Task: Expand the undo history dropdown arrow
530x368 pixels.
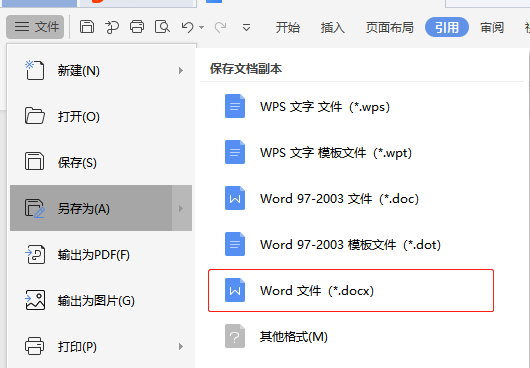Action: pos(201,27)
